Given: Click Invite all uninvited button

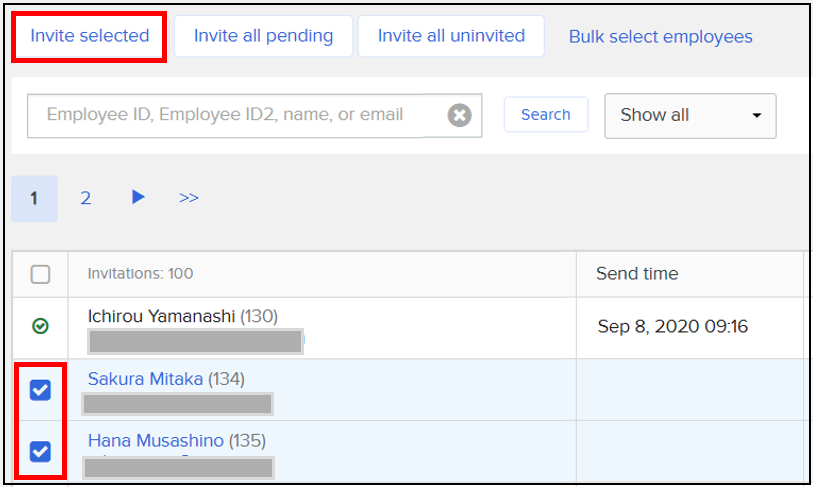Looking at the screenshot, I should (451, 36).
